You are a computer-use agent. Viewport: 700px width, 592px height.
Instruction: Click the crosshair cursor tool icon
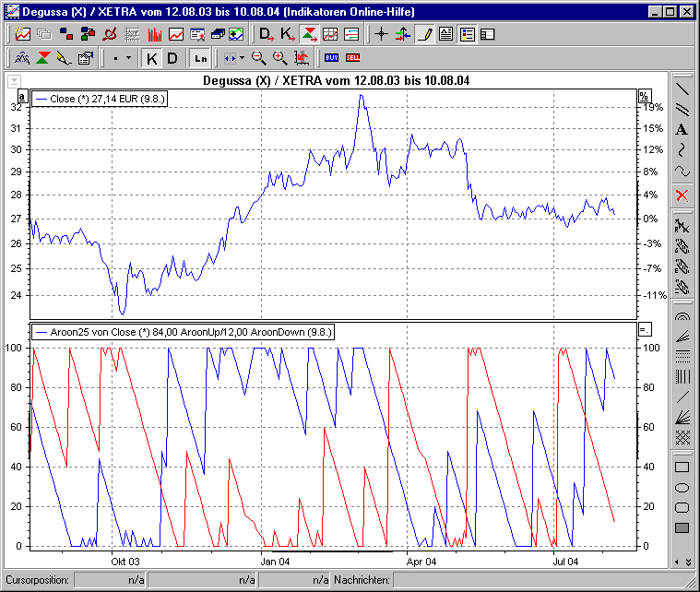point(382,35)
